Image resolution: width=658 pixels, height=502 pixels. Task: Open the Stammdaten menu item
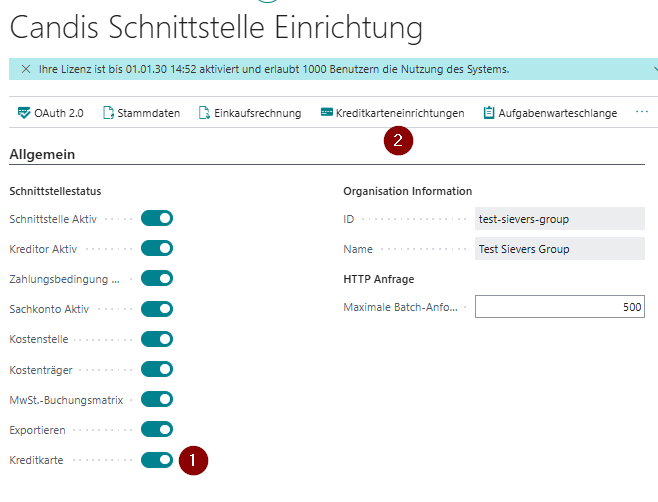click(148, 113)
